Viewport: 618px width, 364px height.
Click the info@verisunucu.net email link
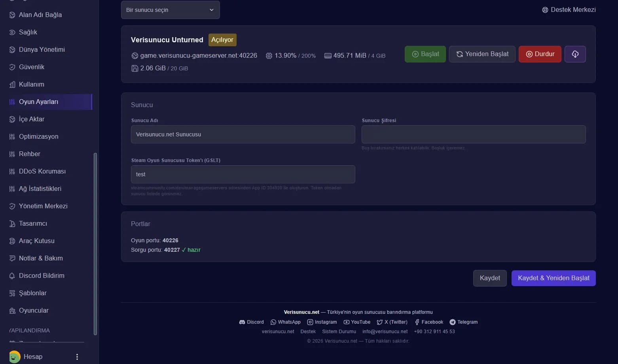click(385, 332)
